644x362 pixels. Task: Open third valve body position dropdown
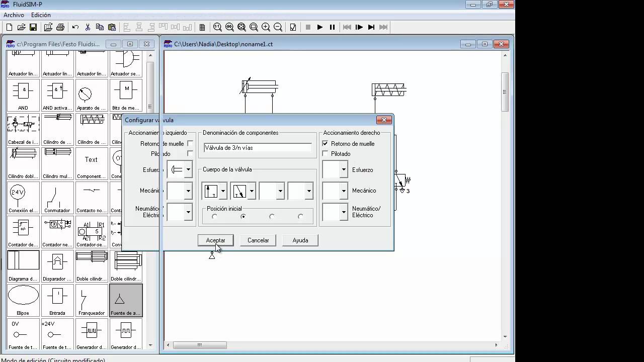[x=281, y=191]
